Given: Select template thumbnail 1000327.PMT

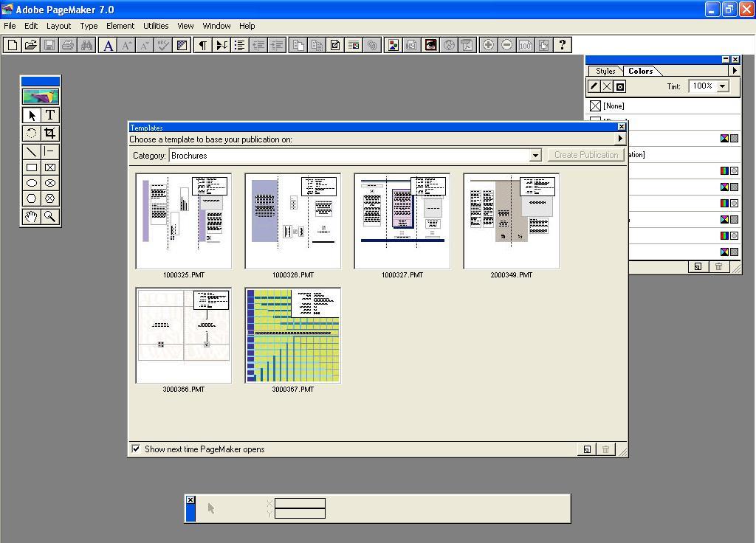Looking at the screenshot, I should 402,221.
